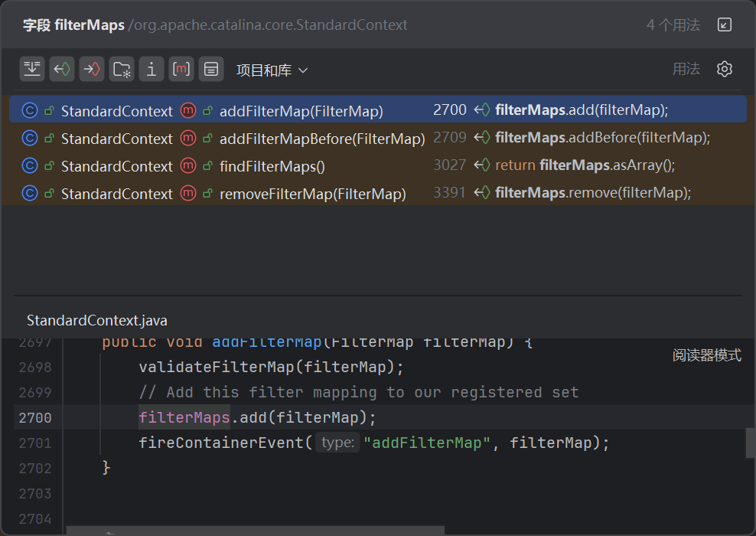
Task: Toggle the show write access filter
Action: pos(92,69)
